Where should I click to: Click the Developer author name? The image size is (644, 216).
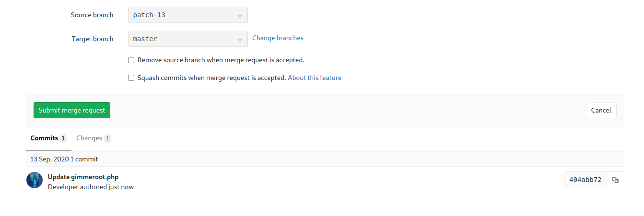tap(63, 187)
